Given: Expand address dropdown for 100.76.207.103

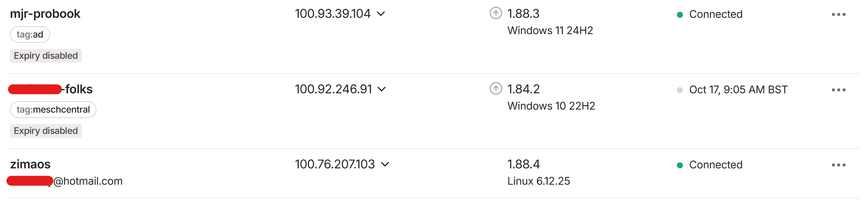Looking at the screenshot, I should coord(385,165).
